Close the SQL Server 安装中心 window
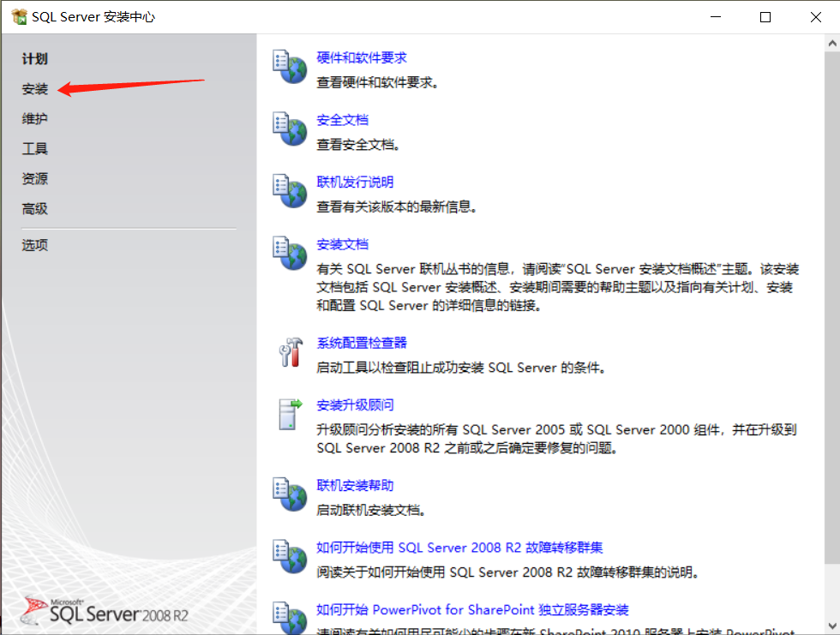 click(x=815, y=17)
